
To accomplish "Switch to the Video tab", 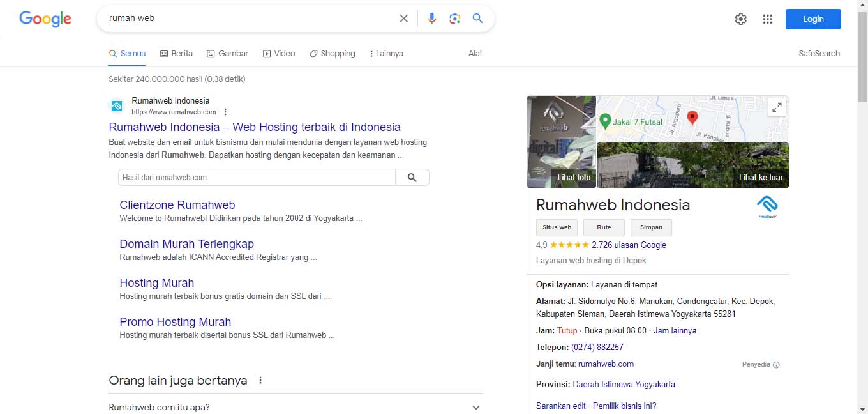I will (x=279, y=54).
